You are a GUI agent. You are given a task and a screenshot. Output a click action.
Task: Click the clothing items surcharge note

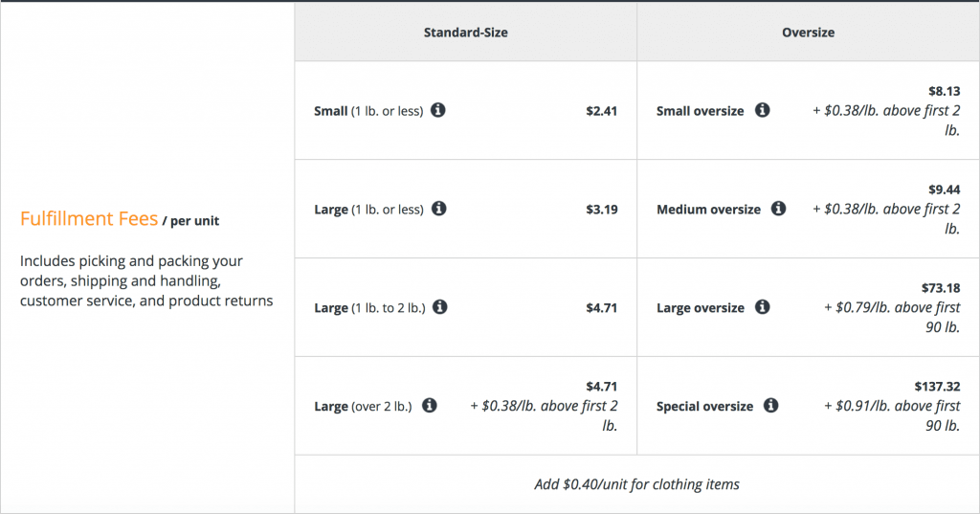click(x=636, y=484)
